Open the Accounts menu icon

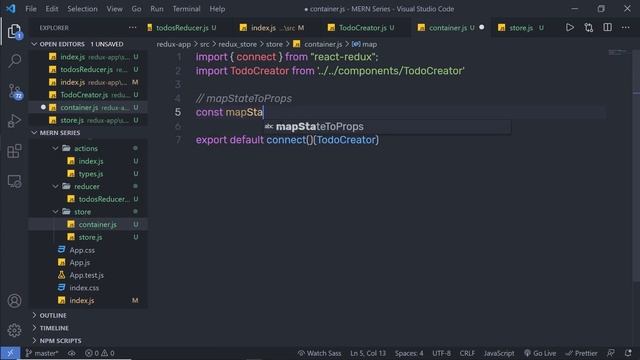(14, 301)
